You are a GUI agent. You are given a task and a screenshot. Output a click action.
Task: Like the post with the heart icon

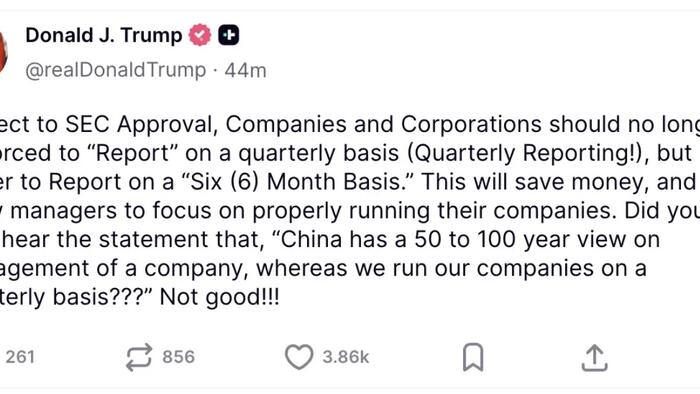tap(299, 357)
